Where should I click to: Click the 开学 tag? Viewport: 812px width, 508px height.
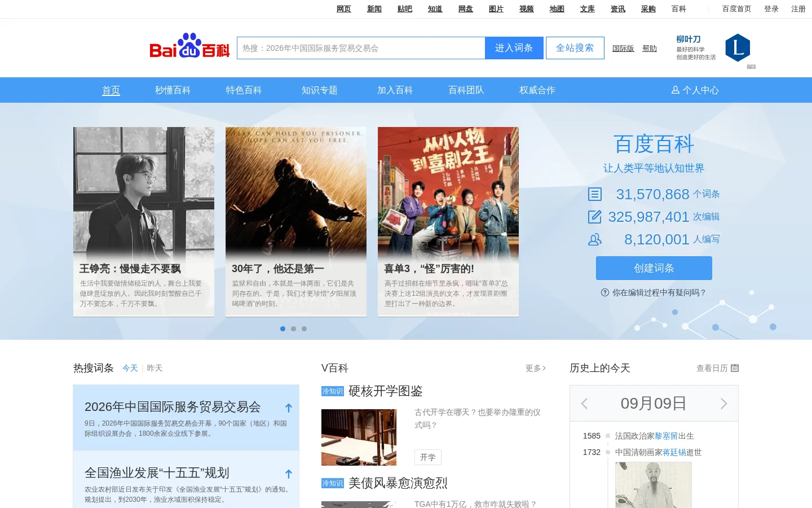coord(428,457)
